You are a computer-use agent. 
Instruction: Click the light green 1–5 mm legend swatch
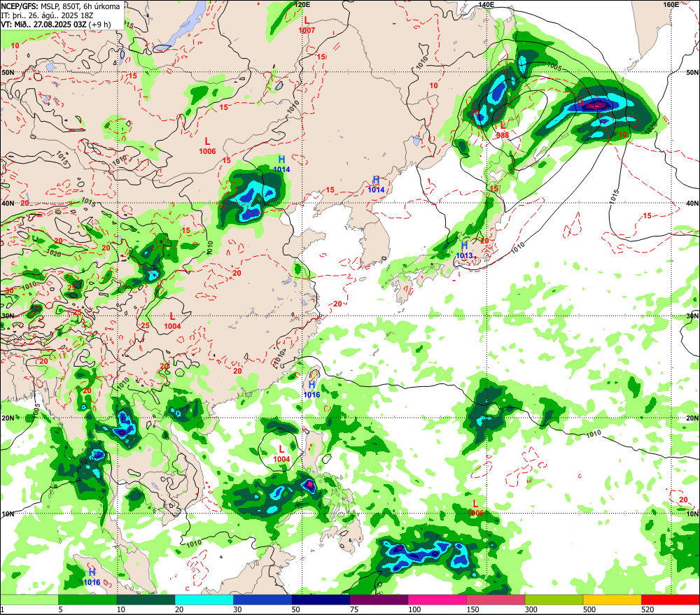click(29, 600)
